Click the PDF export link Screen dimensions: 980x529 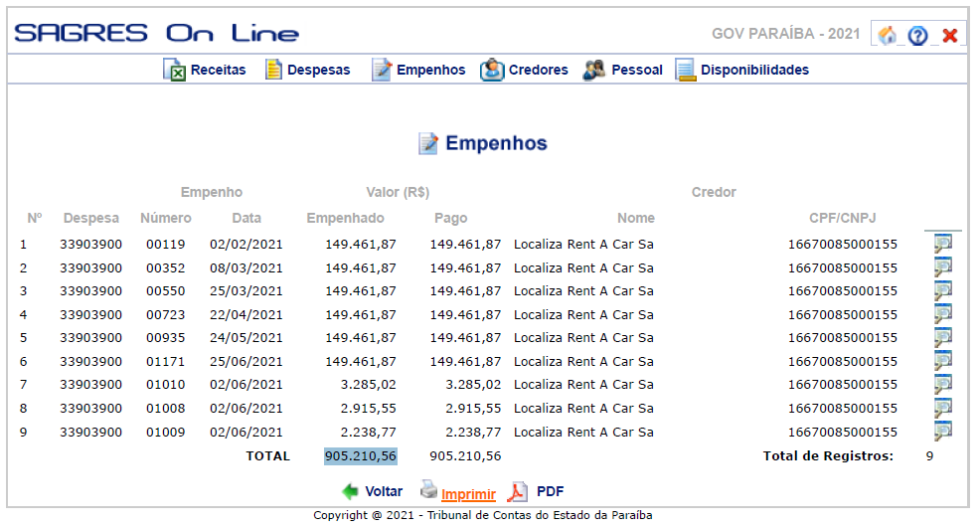coord(550,491)
